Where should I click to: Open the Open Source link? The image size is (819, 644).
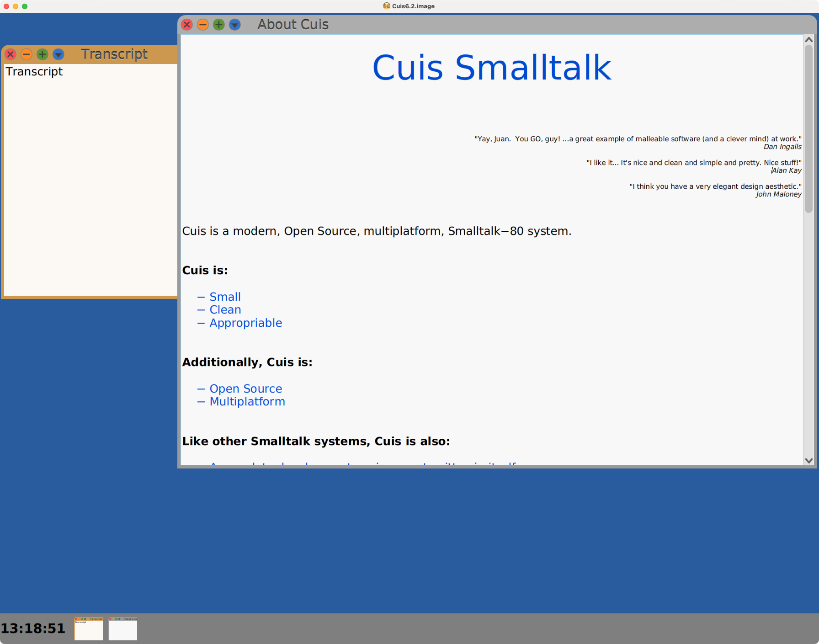coord(246,389)
